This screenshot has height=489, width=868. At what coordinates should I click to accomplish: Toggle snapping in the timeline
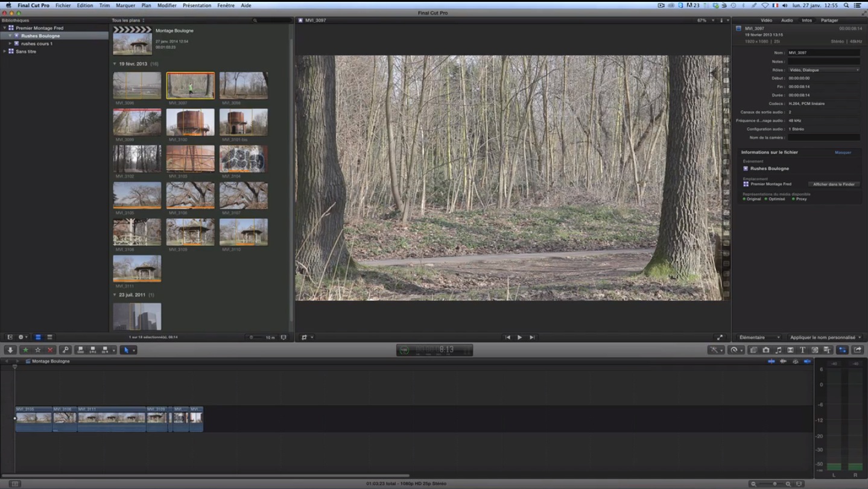coord(807,361)
